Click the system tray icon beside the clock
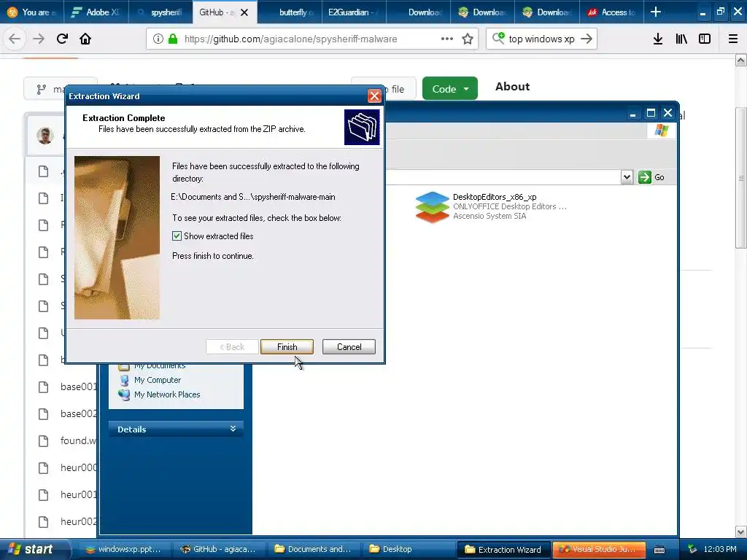This screenshot has height=560, width=747. [x=693, y=550]
